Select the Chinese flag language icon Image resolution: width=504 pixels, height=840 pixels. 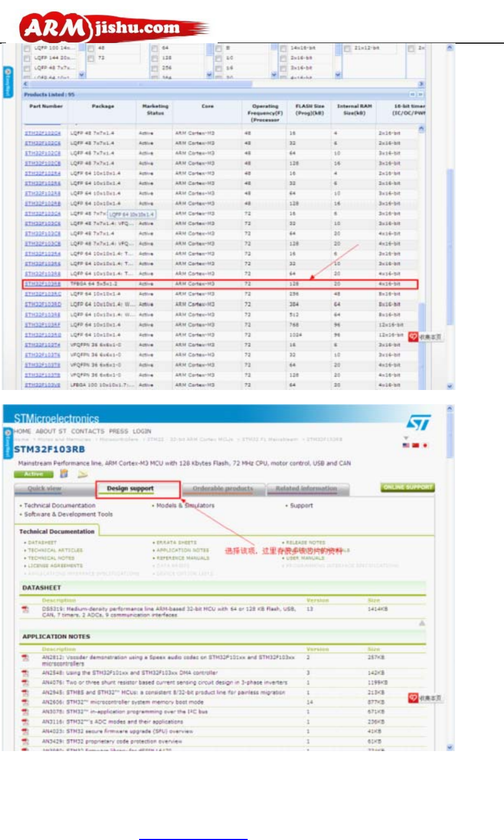click(x=416, y=446)
